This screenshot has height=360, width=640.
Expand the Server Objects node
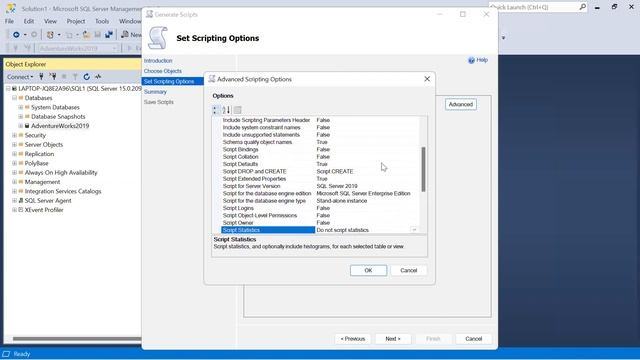[x=14, y=144]
